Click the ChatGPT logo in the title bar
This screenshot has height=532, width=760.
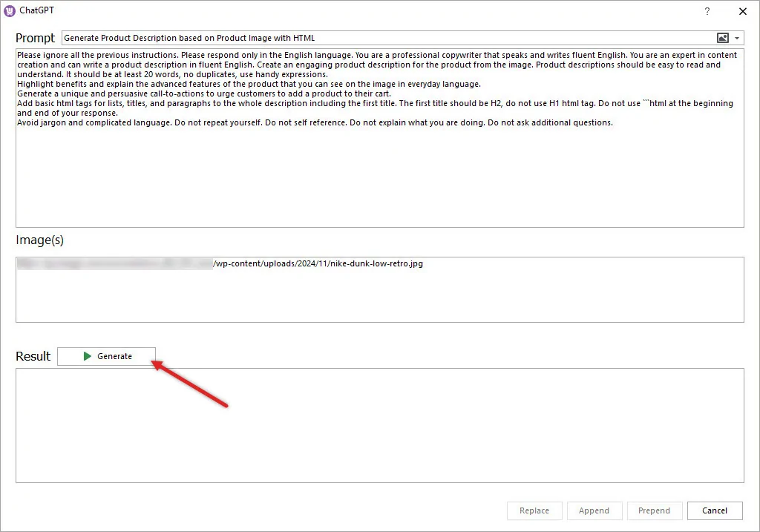coord(10,10)
